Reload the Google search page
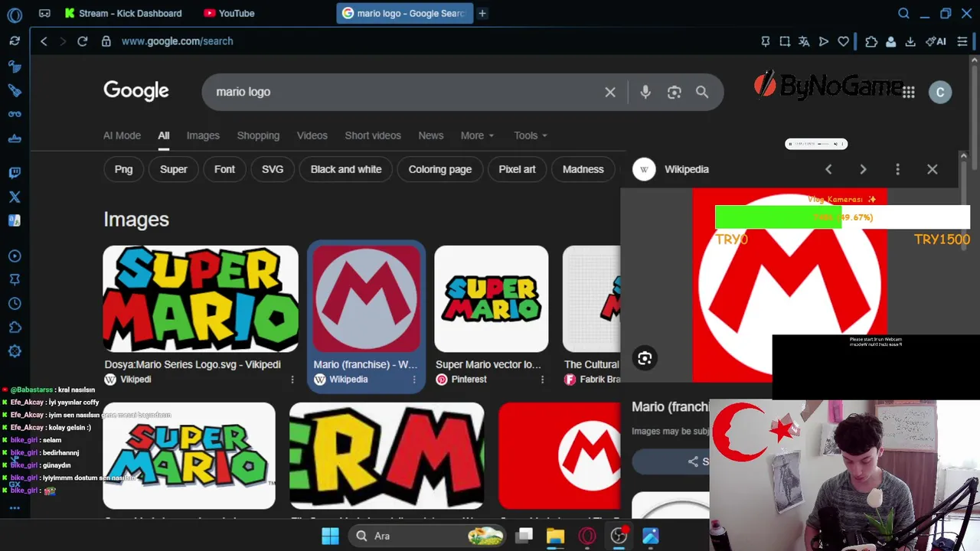 click(82, 41)
